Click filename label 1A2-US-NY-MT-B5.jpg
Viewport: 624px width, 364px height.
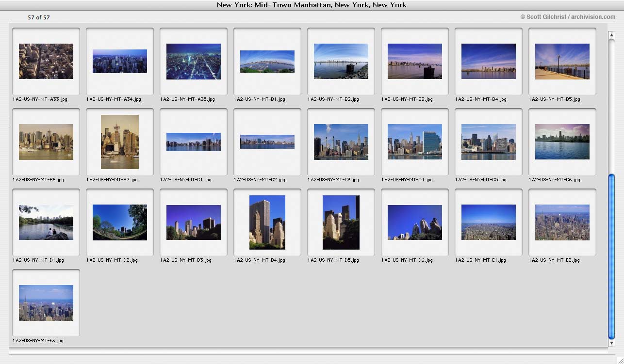pyautogui.click(x=555, y=99)
